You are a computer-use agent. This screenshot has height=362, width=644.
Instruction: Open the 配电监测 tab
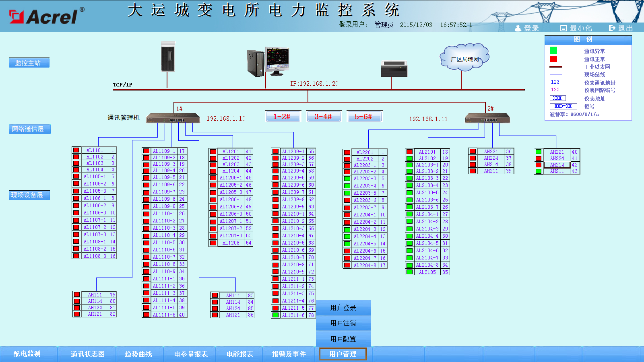click(27, 354)
